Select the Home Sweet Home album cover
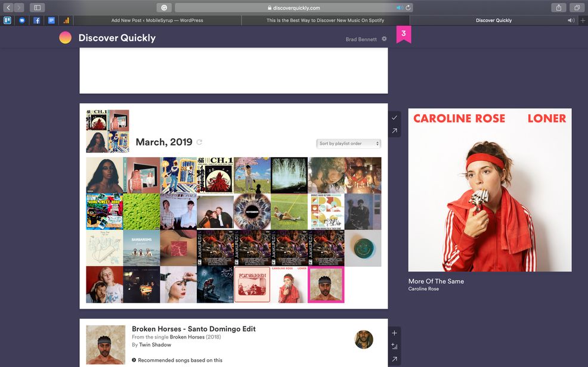588x367 pixels. tap(104, 212)
